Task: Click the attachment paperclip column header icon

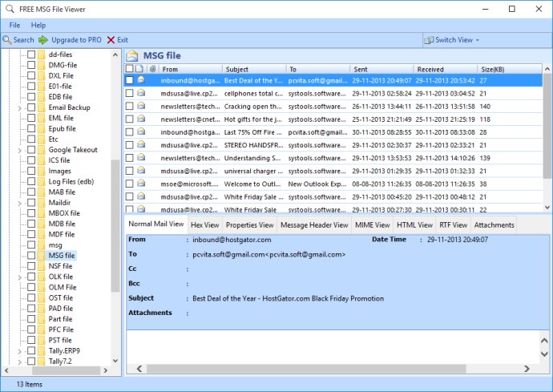Action: [x=152, y=69]
